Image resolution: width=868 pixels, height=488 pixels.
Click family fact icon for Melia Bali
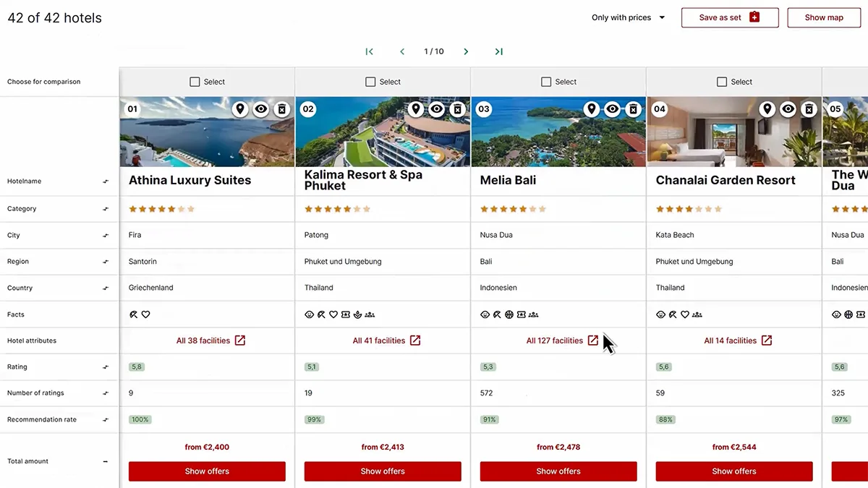[534, 314]
